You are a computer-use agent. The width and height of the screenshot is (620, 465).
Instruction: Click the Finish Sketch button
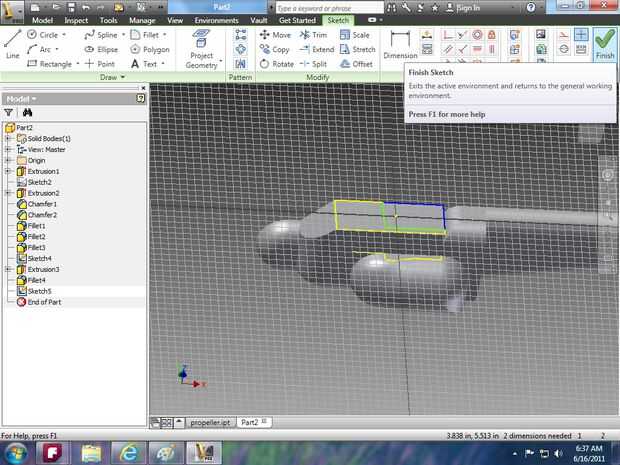[x=605, y=44]
